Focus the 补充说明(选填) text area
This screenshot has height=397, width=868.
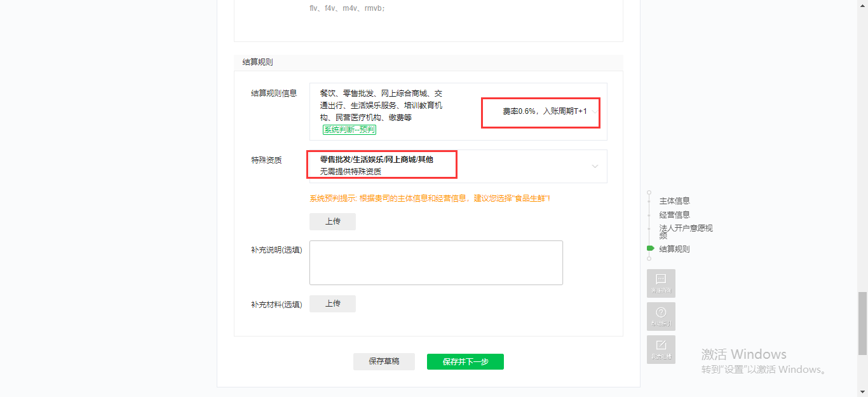(436, 262)
